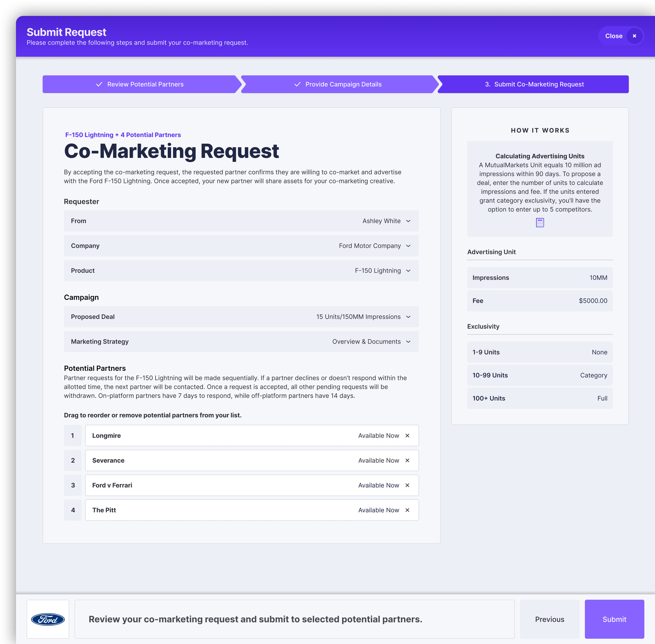Open Proposed Deal 15 Units dropdown

(408, 317)
